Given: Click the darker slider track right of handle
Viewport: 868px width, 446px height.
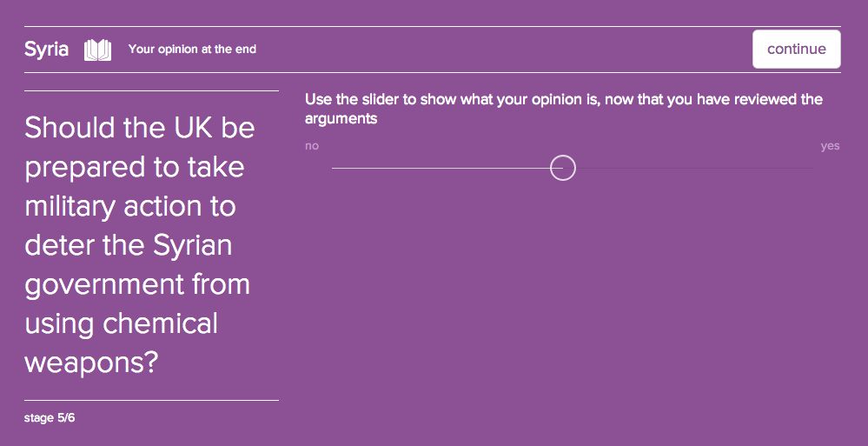Looking at the screenshot, I should [693, 168].
